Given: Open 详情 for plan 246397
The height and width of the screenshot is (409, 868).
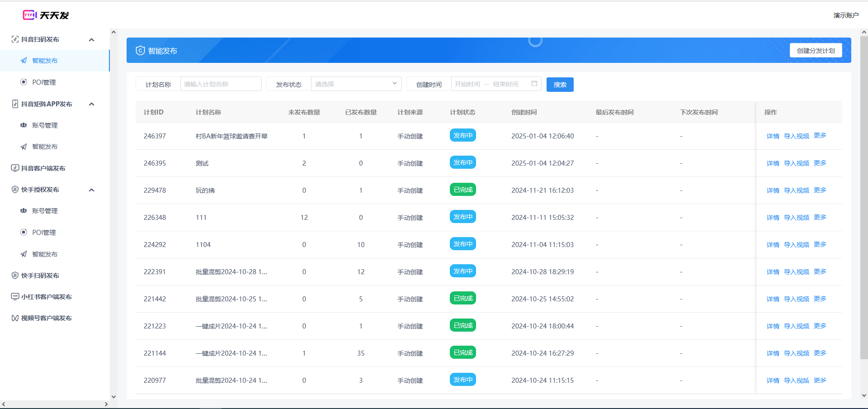Looking at the screenshot, I should (773, 136).
